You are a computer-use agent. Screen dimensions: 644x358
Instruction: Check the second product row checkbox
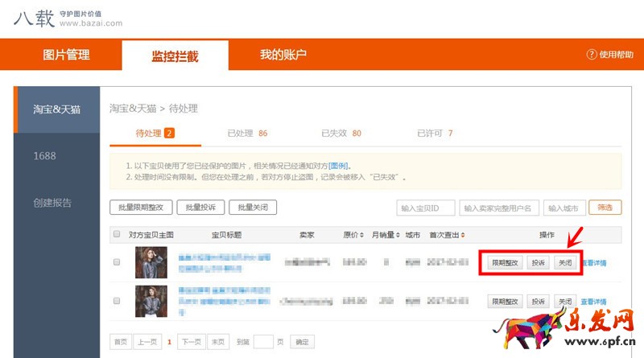coord(117,301)
